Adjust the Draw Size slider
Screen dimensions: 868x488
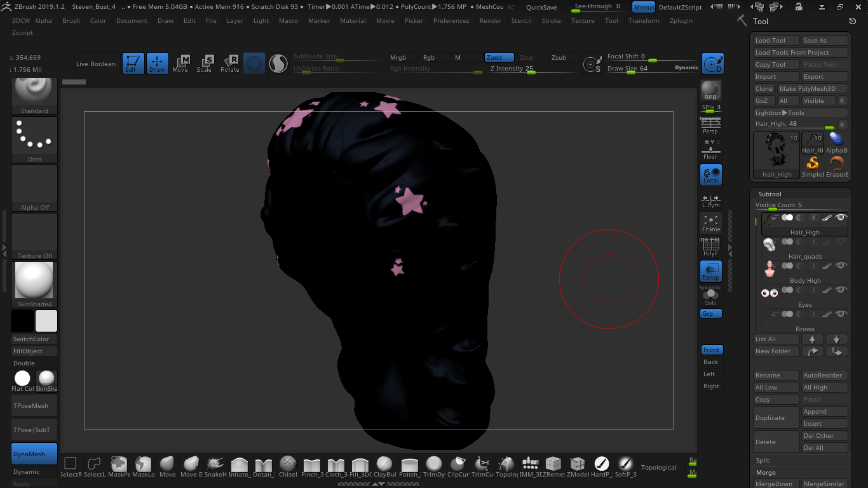tap(653, 69)
